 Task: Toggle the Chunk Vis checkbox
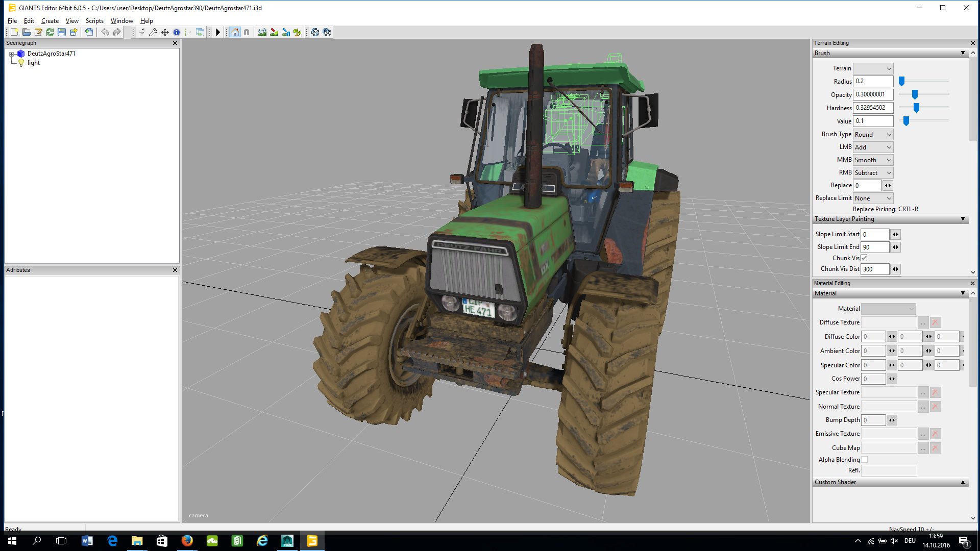pyautogui.click(x=864, y=258)
